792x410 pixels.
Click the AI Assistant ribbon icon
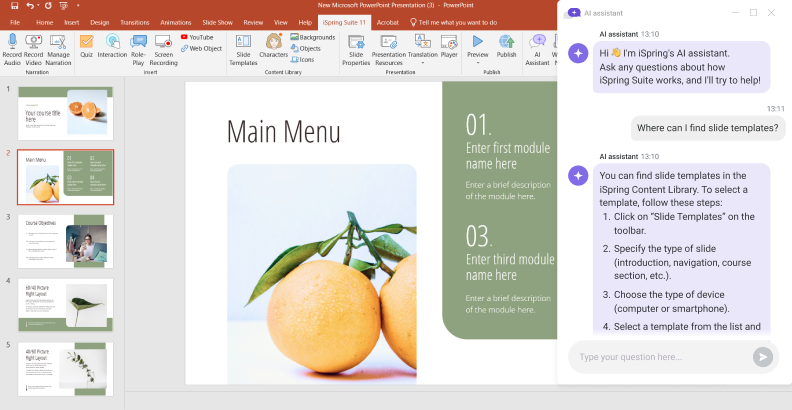pos(537,41)
